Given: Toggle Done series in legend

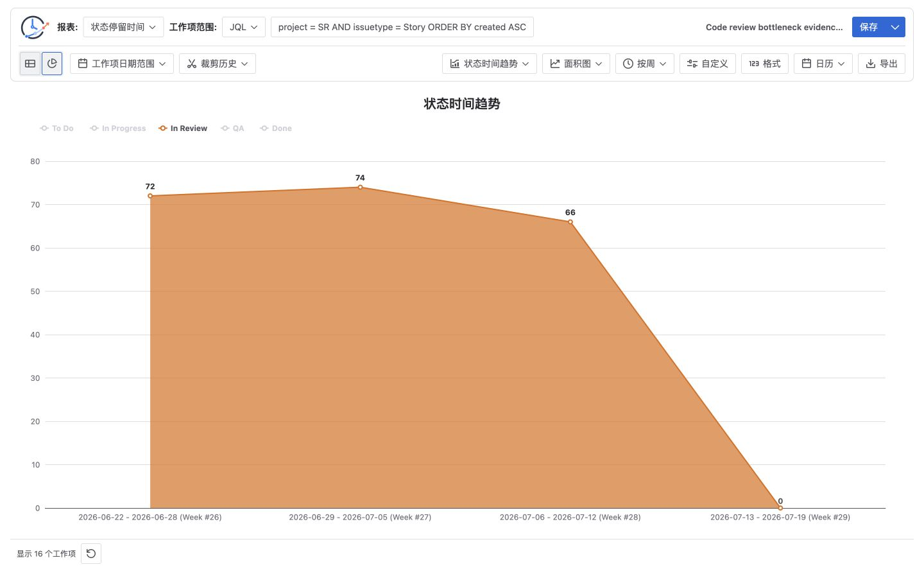Looking at the screenshot, I should click(276, 128).
